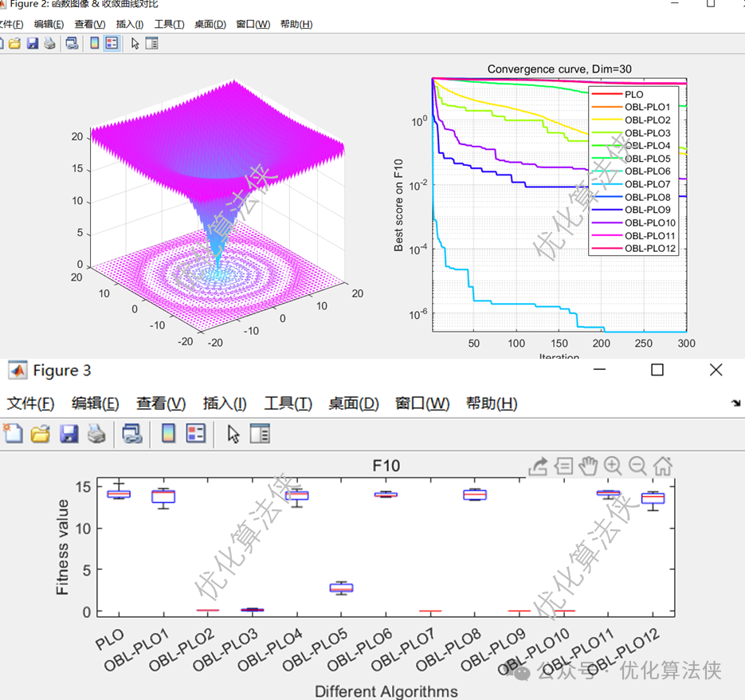This screenshot has height=700, width=745.
Task: Zoom out tool above F10 boxplot
Action: [x=637, y=466]
